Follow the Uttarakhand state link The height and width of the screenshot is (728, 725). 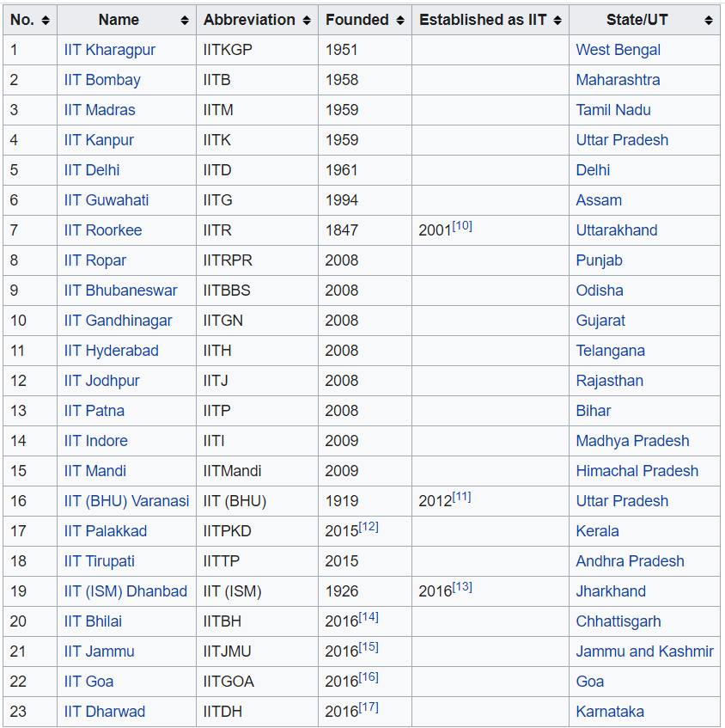pos(617,230)
